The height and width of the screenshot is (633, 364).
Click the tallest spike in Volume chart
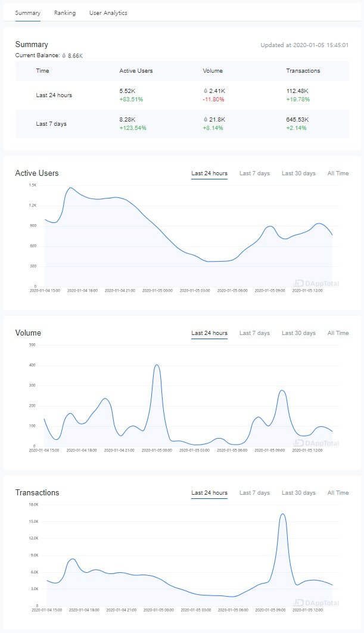point(157,365)
